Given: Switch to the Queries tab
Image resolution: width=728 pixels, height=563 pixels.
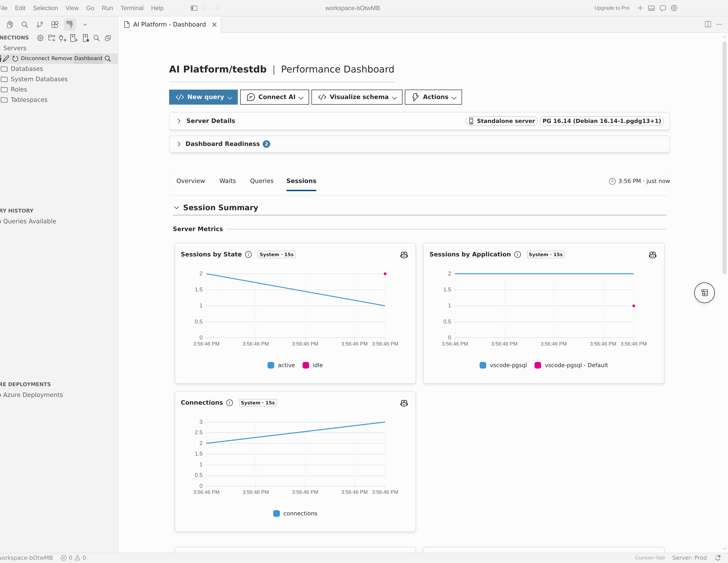Looking at the screenshot, I should click(x=262, y=181).
